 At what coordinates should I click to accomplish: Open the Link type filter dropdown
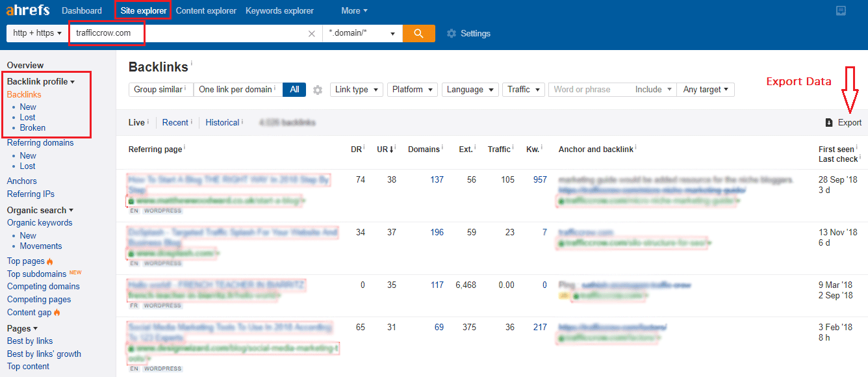356,90
